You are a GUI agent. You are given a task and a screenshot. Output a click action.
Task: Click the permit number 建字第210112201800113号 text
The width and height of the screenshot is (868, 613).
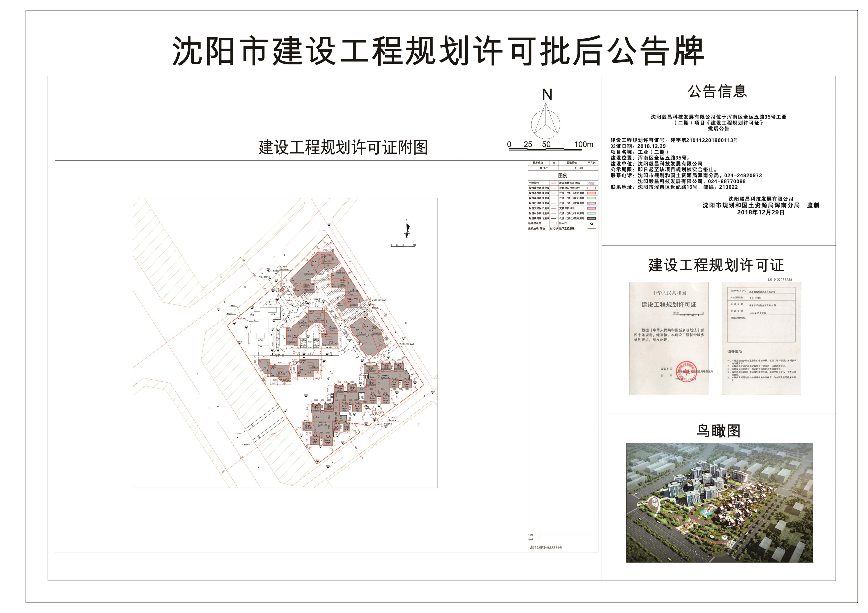704,140
